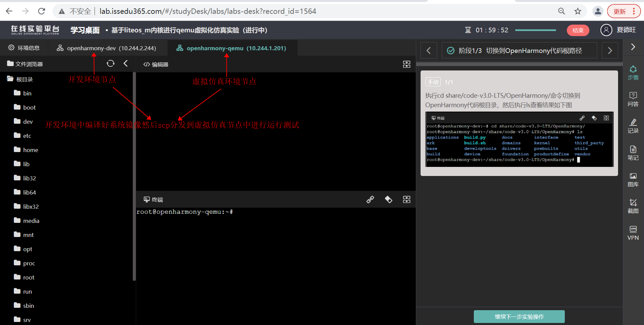
Task: Click the file browser vertical scrollbar
Action: click(134, 176)
